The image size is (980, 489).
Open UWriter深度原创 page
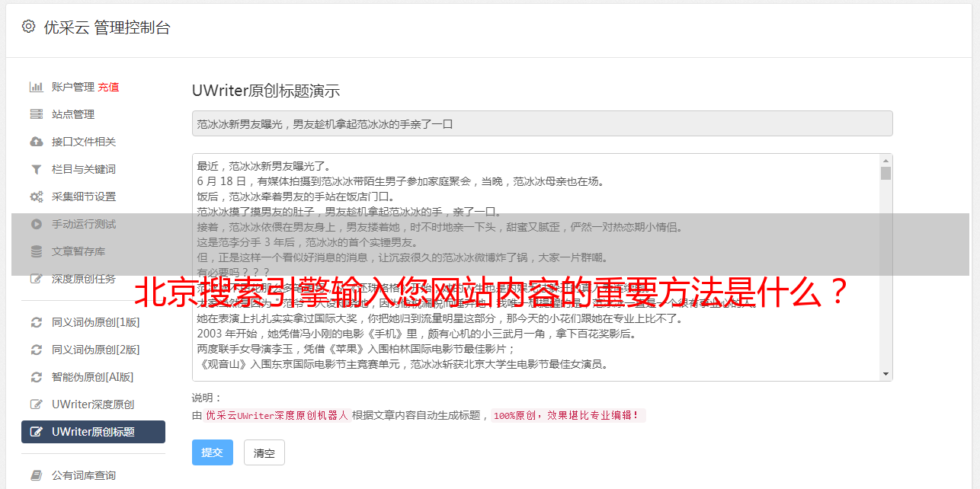pos(93,404)
